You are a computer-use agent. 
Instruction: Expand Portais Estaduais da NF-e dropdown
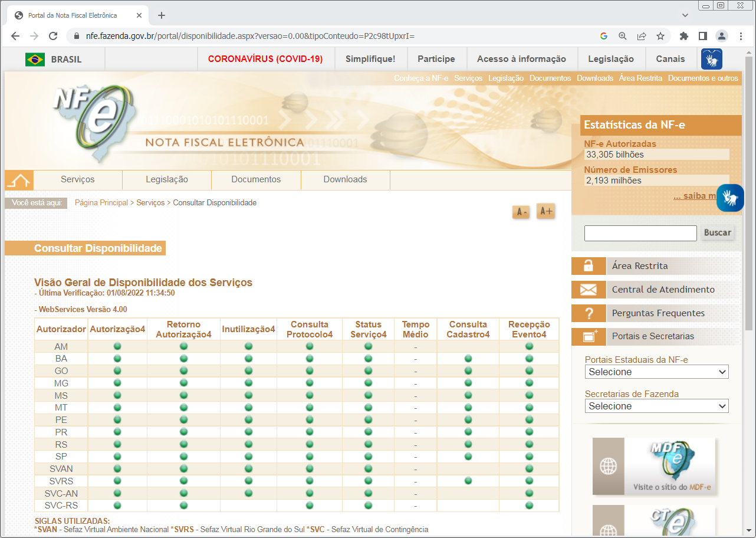[x=657, y=372]
